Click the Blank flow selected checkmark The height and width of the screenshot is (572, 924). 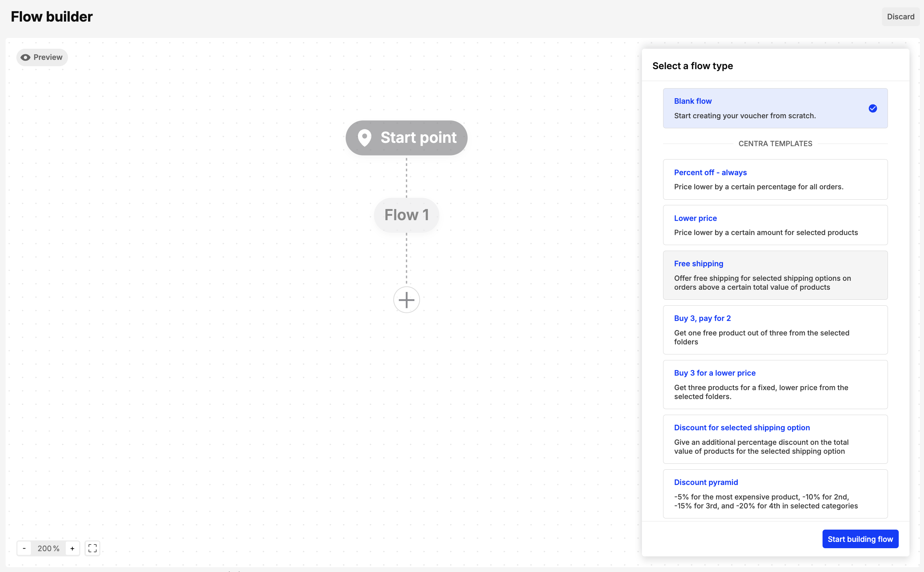(x=873, y=109)
